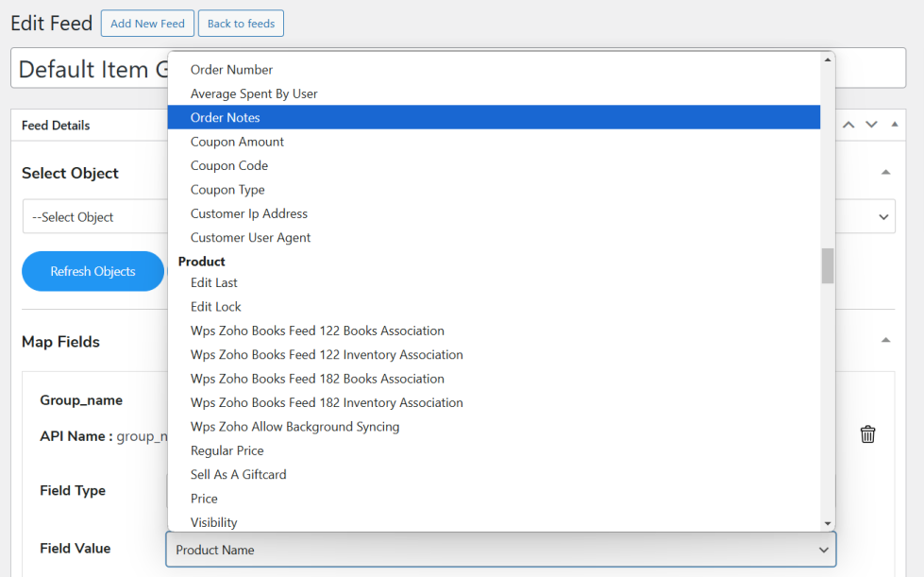Collapse the Map Fields section
924x577 pixels.
[x=885, y=341]
